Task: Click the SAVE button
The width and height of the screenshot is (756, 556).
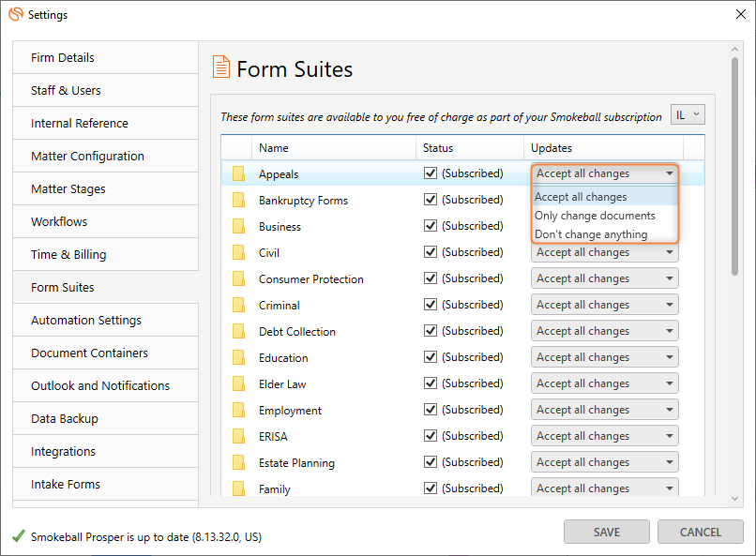Action: (x=607, y=532)
